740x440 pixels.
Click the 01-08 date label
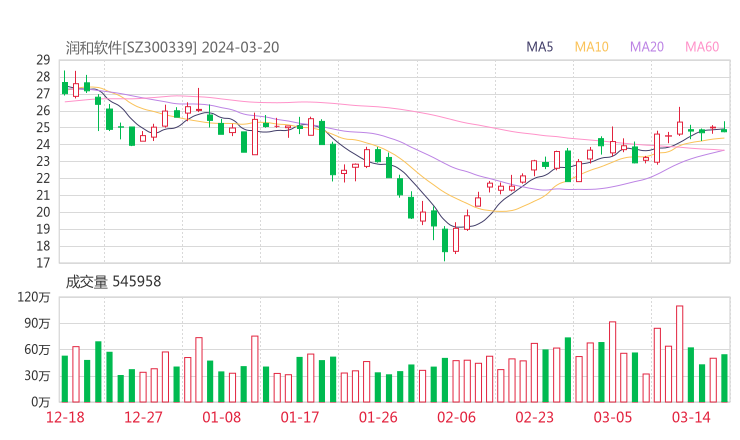[221, 417]
